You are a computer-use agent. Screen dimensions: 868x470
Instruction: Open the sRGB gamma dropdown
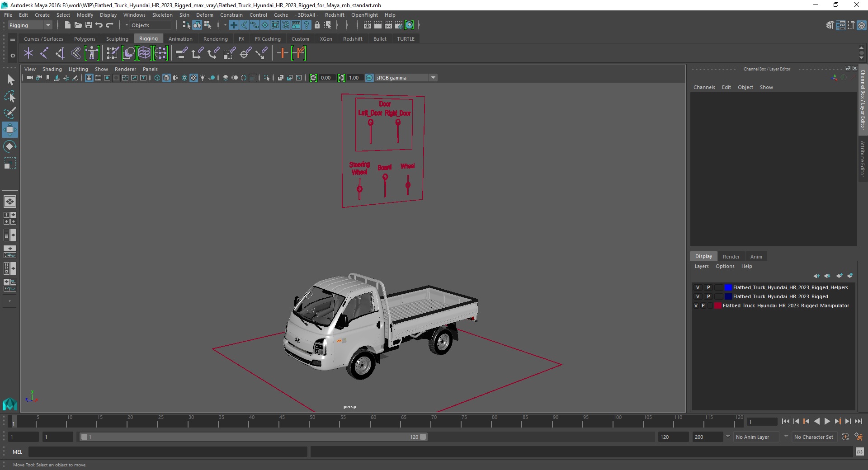(406, 78)
